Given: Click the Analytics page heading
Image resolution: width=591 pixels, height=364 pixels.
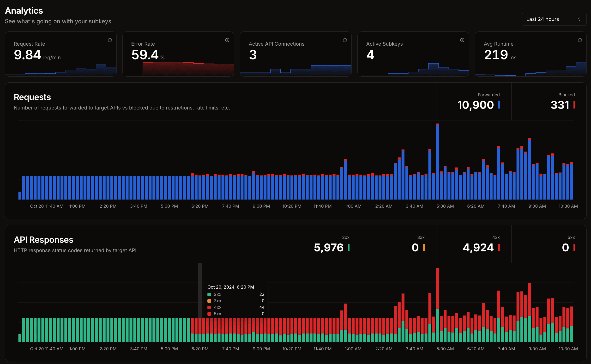Looking at the screenshot, I should point(24,11).
